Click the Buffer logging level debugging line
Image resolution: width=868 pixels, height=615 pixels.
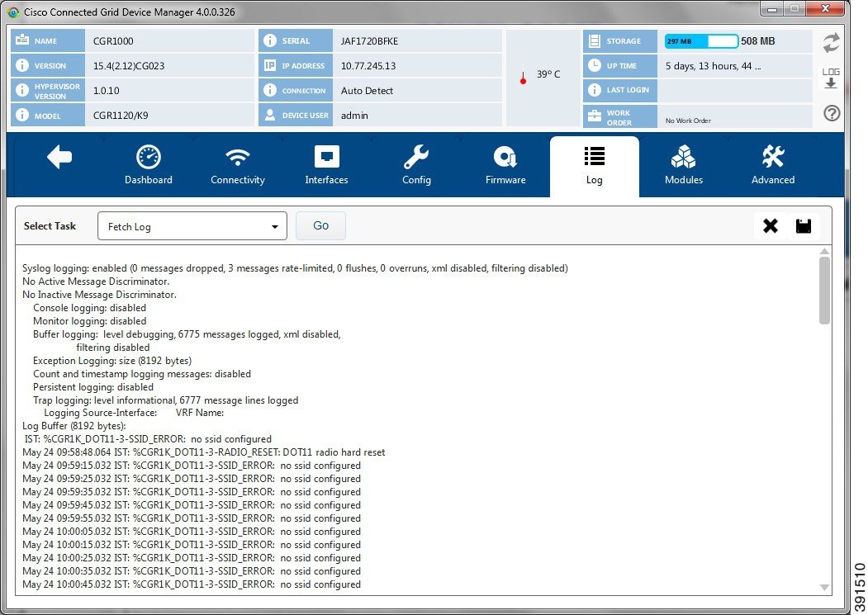click(x=187, y=334)
